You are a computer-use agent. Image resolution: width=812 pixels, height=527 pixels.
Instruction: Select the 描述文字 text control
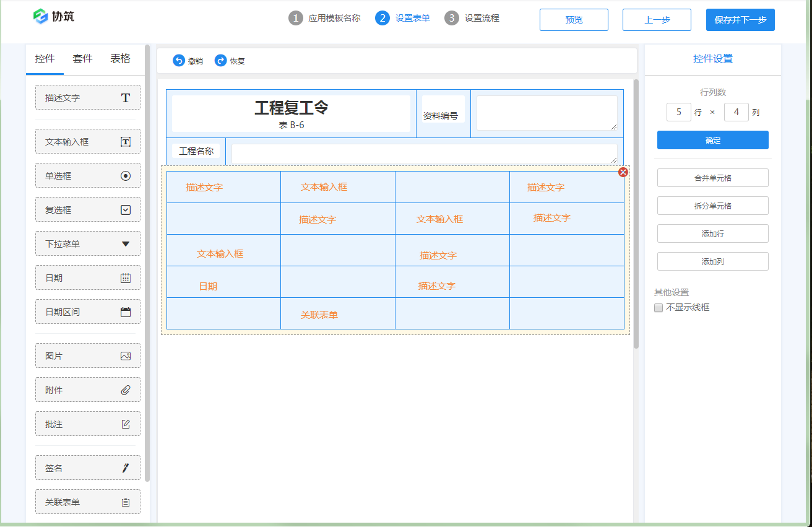[87, 97]
